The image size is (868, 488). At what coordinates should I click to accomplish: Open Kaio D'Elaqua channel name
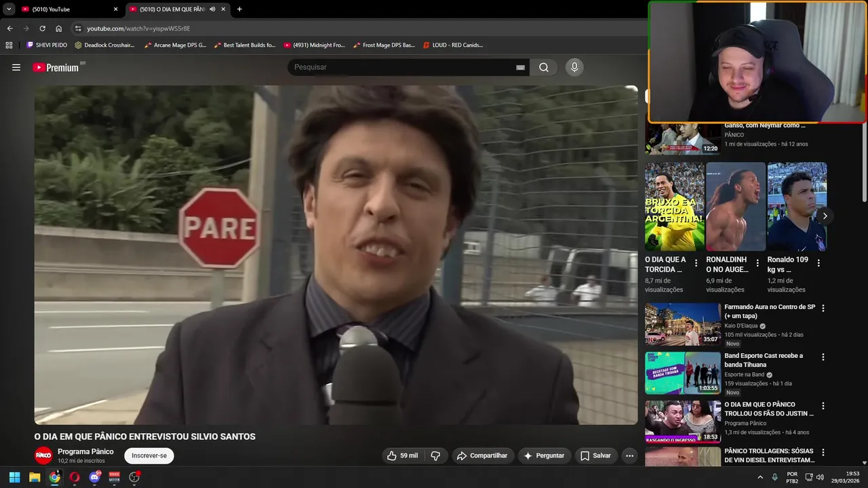[x=741, y=326]
